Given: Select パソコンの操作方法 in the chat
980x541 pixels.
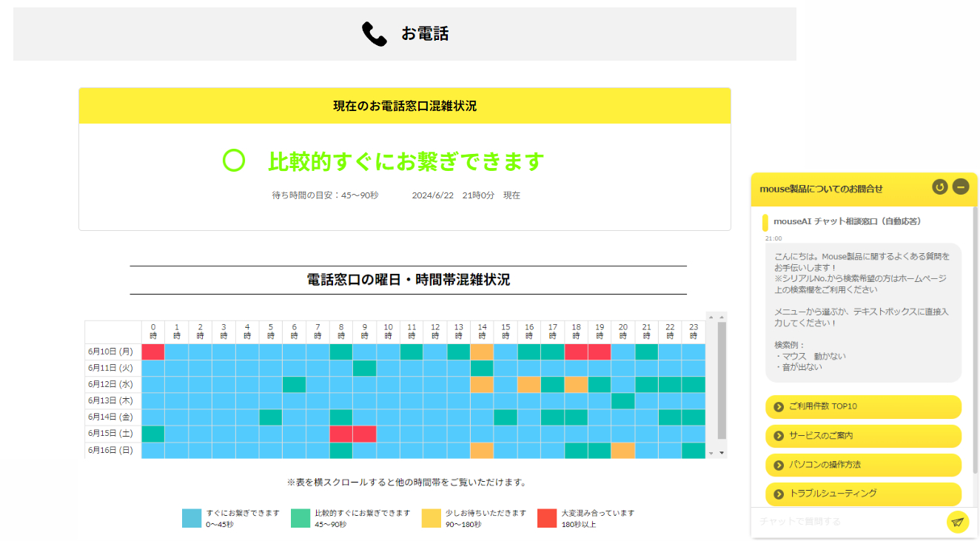Looking at the screenshot, I should (863, 465).
